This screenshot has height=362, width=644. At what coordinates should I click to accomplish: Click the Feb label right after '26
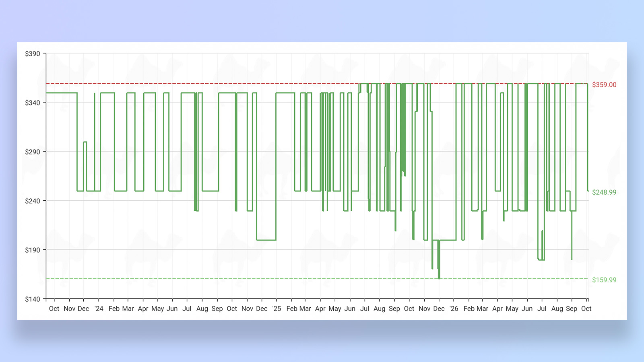469,309
